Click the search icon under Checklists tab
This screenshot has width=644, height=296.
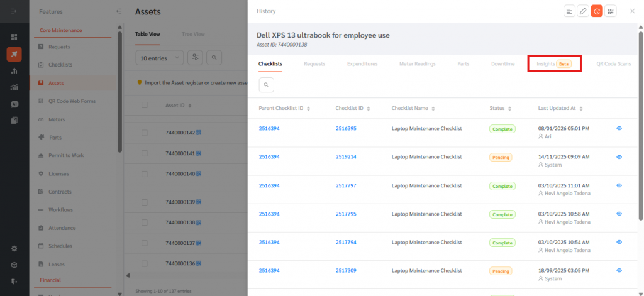tap(266, 84)
